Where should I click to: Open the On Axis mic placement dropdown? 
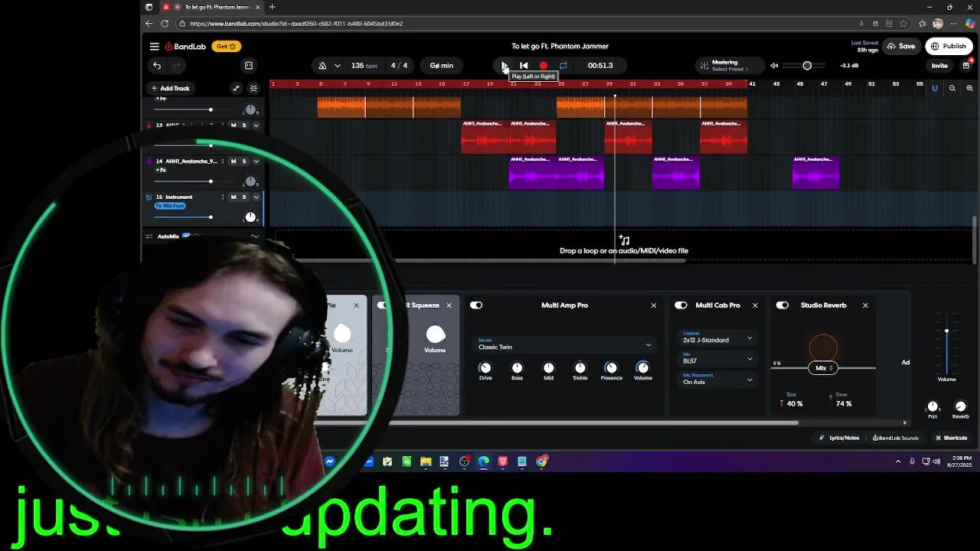(717, 380)
